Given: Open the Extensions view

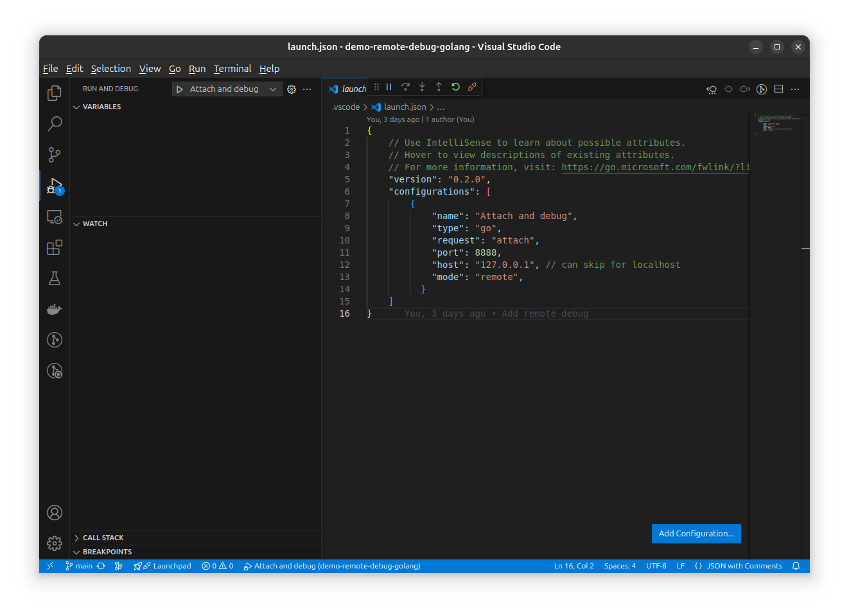Looking at the screenshot, I should pos(55,247).
